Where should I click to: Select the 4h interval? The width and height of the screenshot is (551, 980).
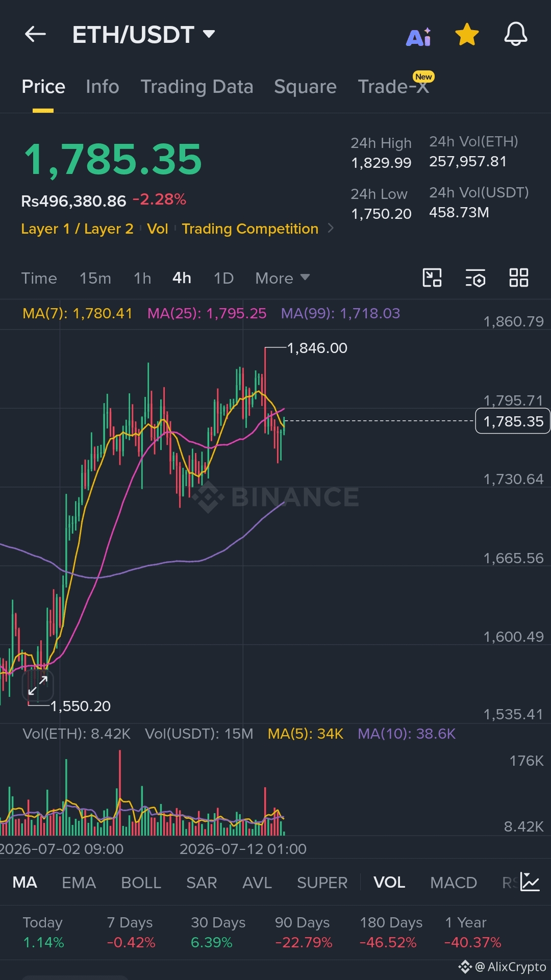(182, 278)
